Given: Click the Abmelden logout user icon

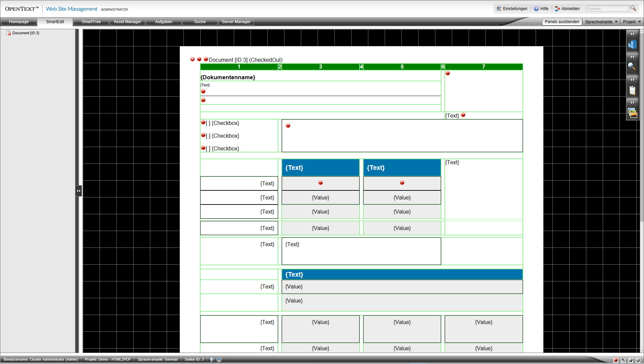Looking at the screenshot, I should point(557,9).
